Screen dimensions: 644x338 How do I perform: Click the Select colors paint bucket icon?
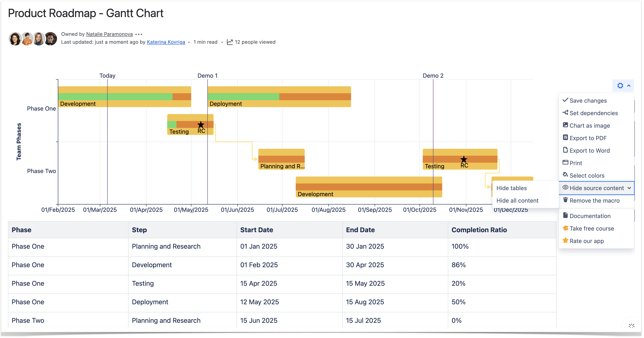click(565, 175)
